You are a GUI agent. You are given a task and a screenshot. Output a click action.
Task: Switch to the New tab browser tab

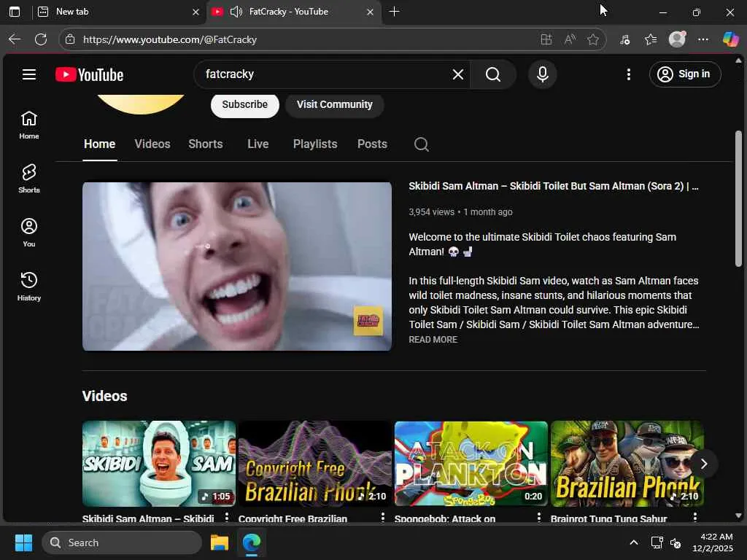pos(118,12)
